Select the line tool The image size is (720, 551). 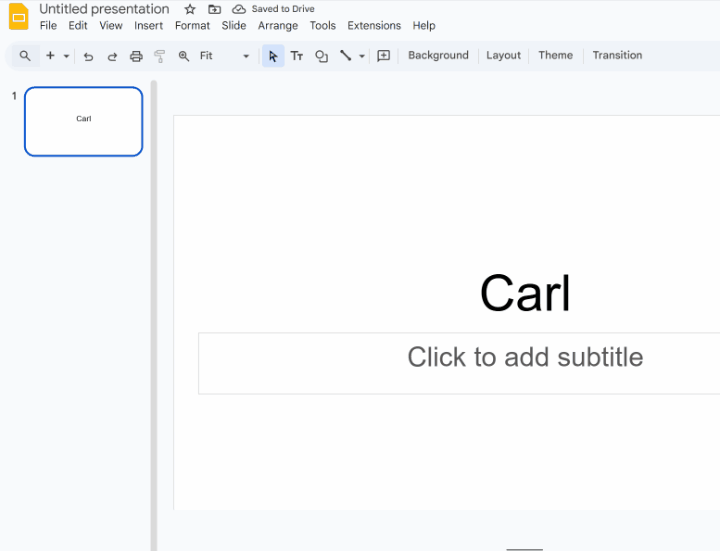point(345,56)
